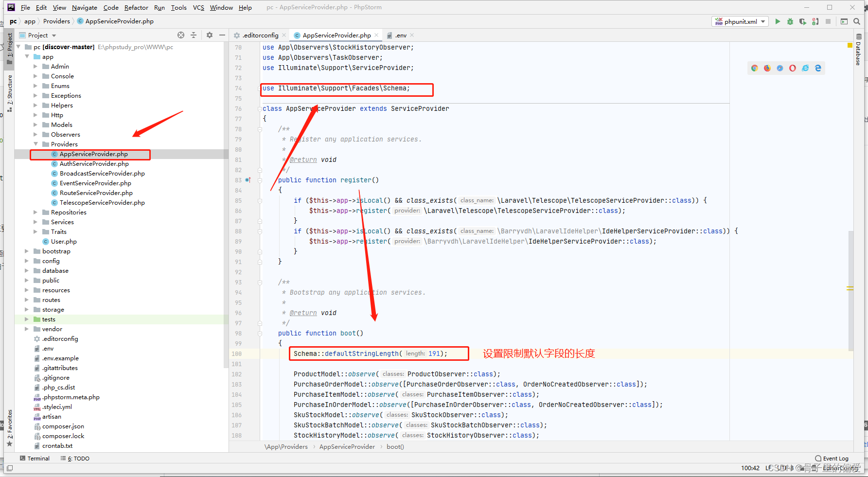Open the run anything window icon
The height and width of the screenshot is (477, 868).
pyautogui.click(x=844, y=21)
